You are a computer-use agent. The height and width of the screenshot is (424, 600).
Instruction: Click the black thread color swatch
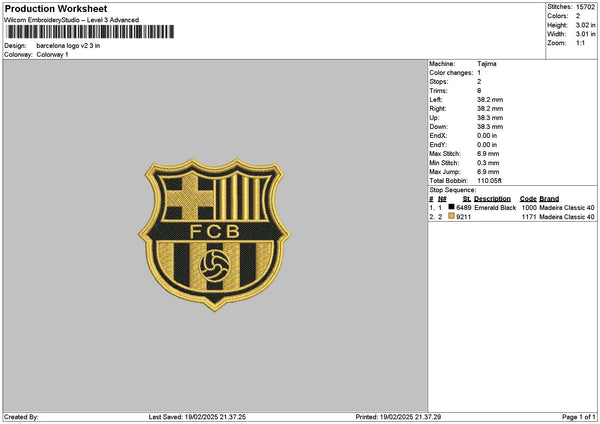click(x=451, y=207)
